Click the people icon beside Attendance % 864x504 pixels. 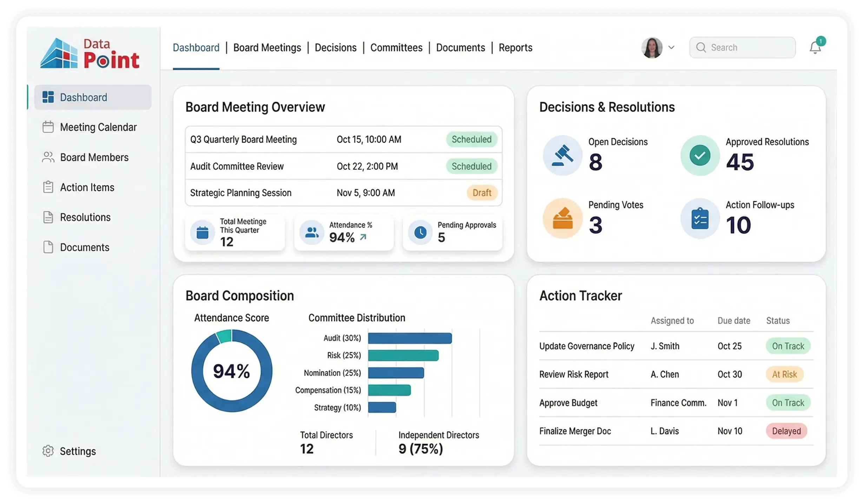311,232
